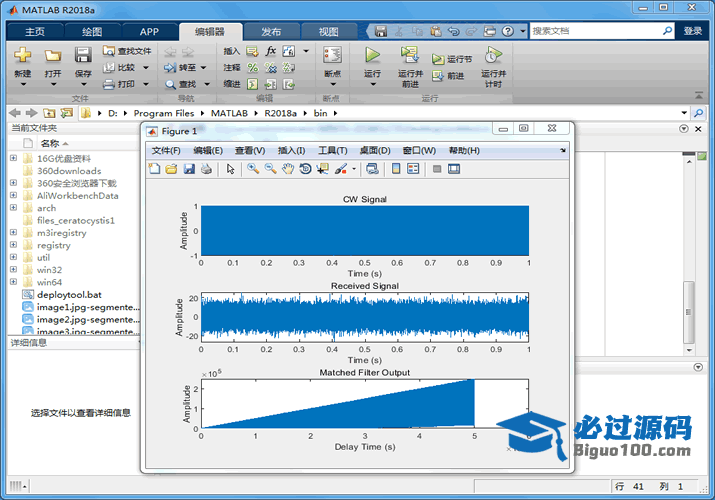This screenshot has width=715, height=500.
Task: Expand the util folder node
Action: tap(14, 258)
